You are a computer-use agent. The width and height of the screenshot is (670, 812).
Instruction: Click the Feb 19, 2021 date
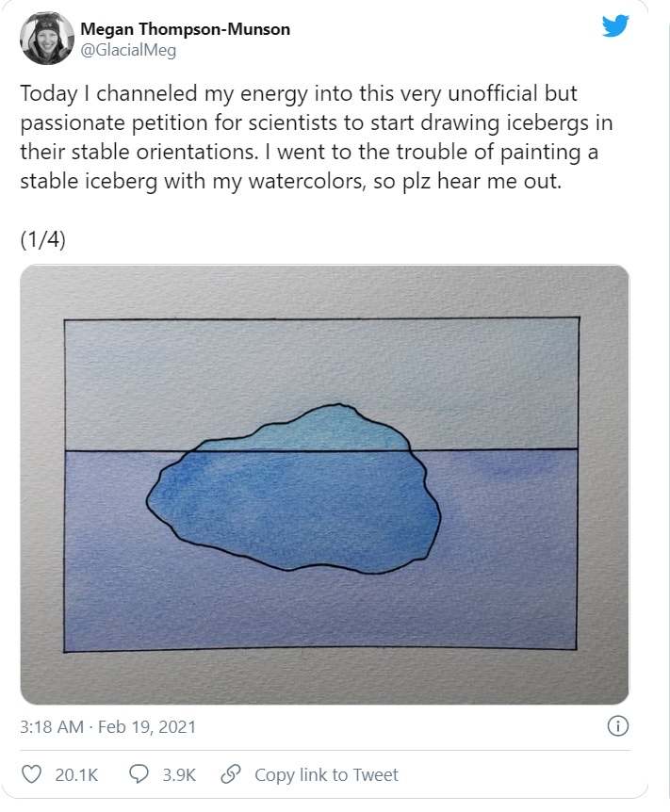point(141,727)
